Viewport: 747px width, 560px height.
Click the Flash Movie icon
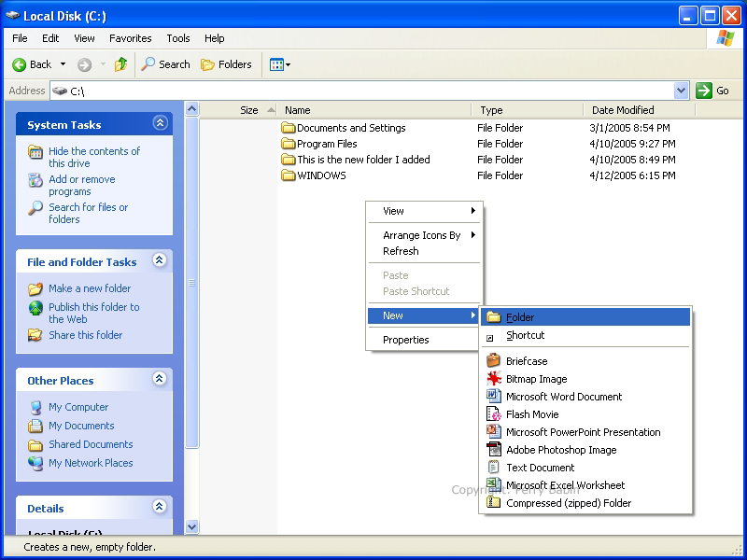tap(494, 413)
